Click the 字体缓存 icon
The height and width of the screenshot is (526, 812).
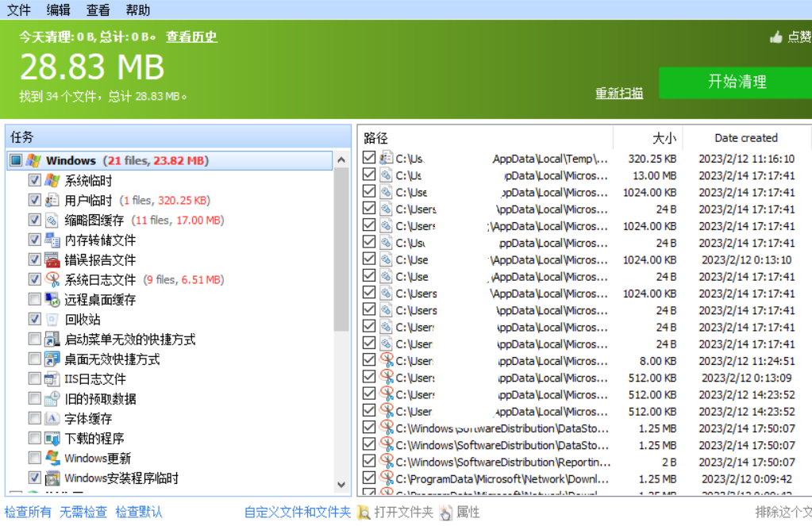coord(52,419)
